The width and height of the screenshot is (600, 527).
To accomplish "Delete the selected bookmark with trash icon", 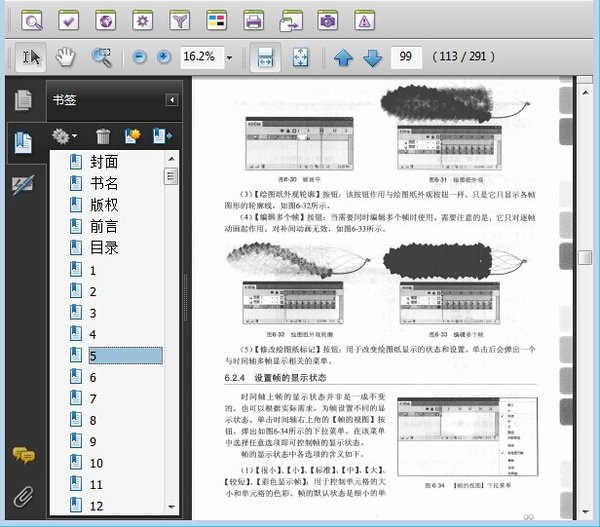I will [x=103, y=135].
